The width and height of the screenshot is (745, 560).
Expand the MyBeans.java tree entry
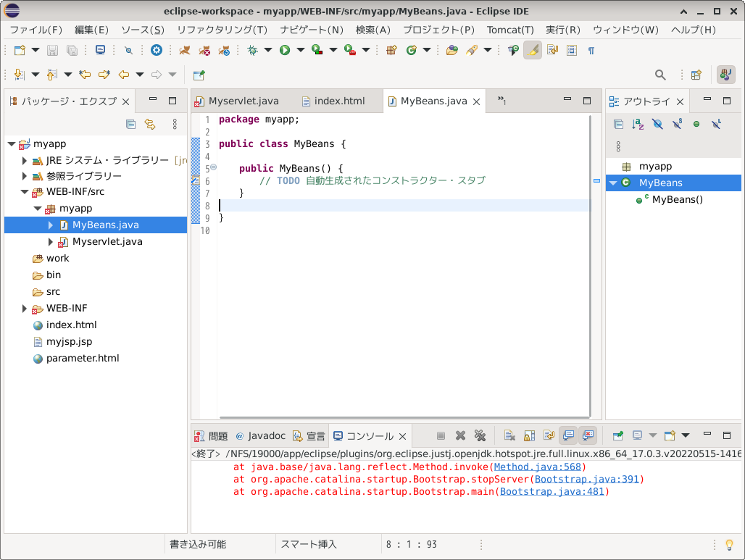pyautogui.click(x=50, y=225)
